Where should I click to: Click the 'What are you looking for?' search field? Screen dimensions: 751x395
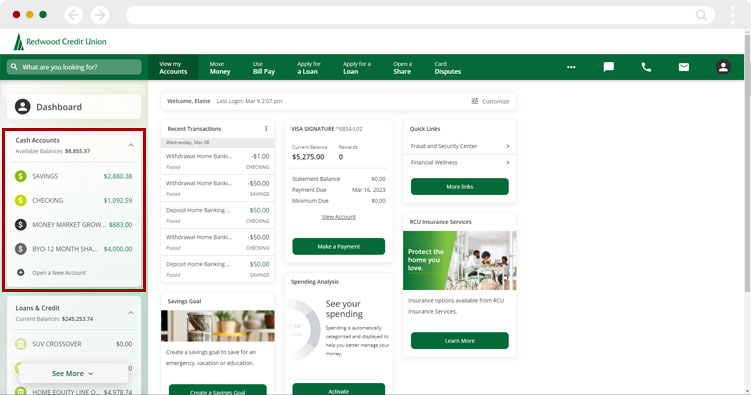[74, 67]
